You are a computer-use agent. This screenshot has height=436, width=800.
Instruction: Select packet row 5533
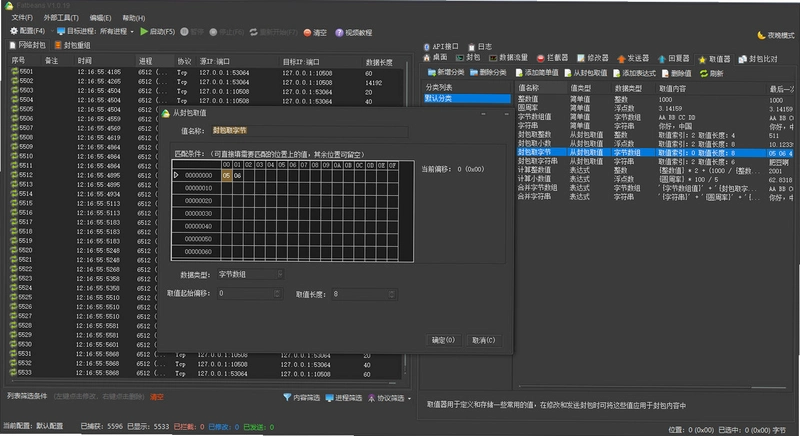(206, 373)
